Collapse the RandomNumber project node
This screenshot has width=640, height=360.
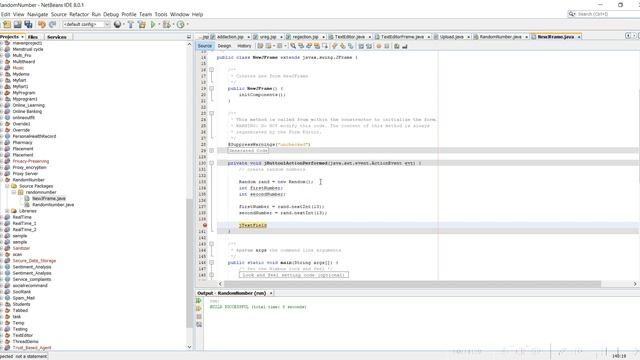(x=1, y=180)
